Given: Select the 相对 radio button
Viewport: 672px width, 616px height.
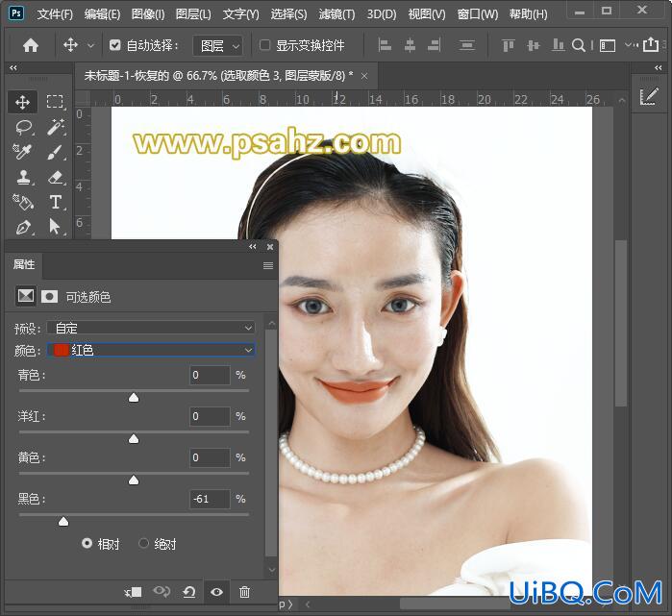Looking at the screenshot, I should click(x=87, y=543).
